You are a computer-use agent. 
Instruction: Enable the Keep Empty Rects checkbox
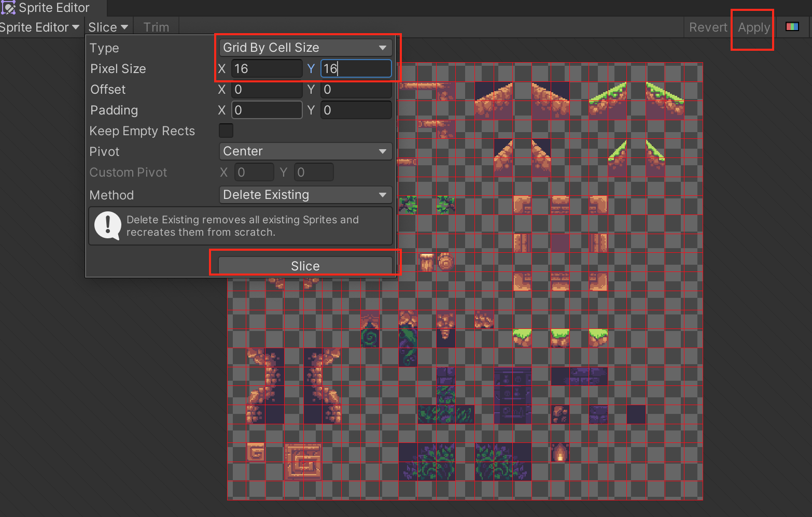point(226,131)
